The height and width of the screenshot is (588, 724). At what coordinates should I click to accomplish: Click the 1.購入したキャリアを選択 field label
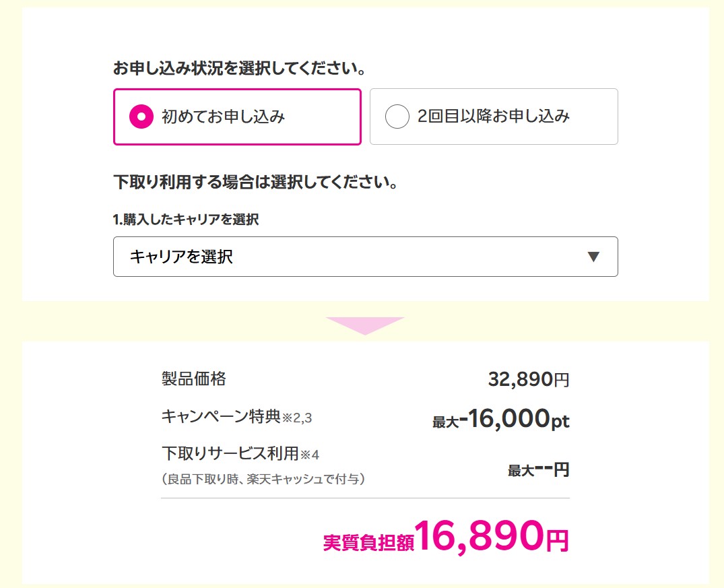pos(186,220)
